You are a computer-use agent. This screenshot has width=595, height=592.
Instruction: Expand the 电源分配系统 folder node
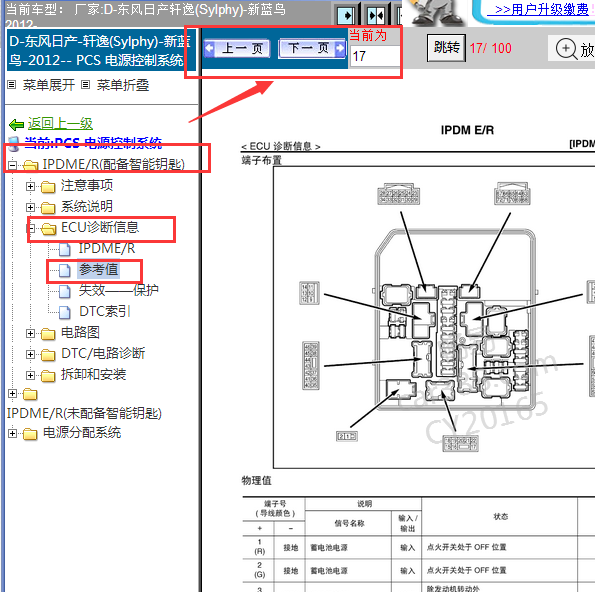[x=12, y=433]
